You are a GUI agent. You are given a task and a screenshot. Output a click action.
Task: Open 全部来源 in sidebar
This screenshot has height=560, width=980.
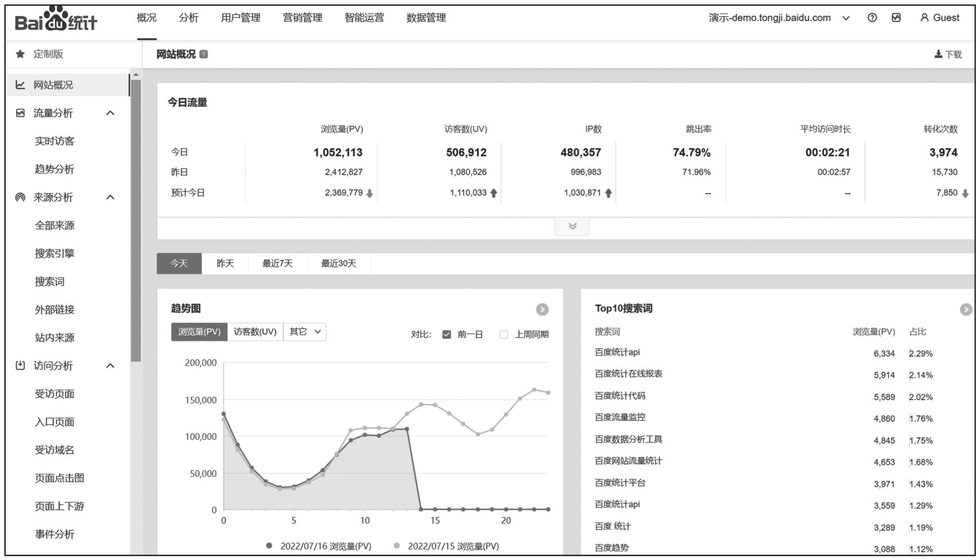coord(54,225)
